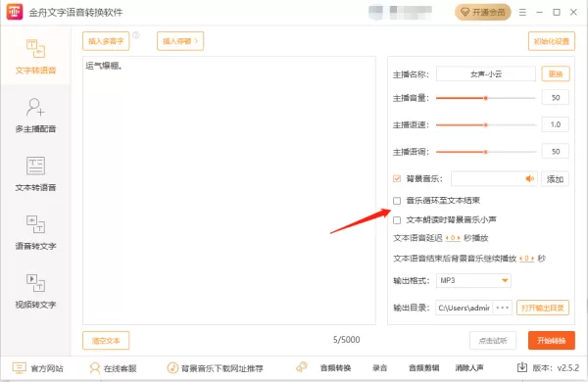The image size is (588, 382).
Task: Open the 文字转语音 sidebar tab
Action: click(35, 56)
